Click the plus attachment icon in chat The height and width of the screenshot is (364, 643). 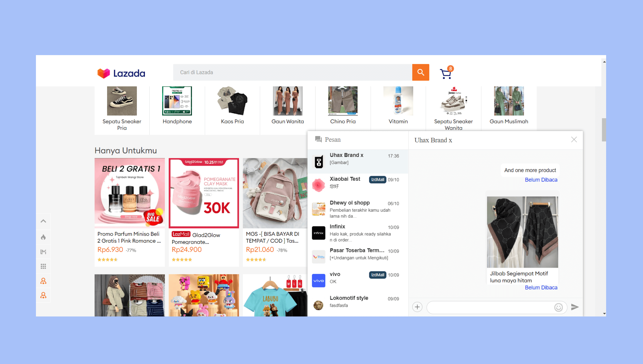417,307
